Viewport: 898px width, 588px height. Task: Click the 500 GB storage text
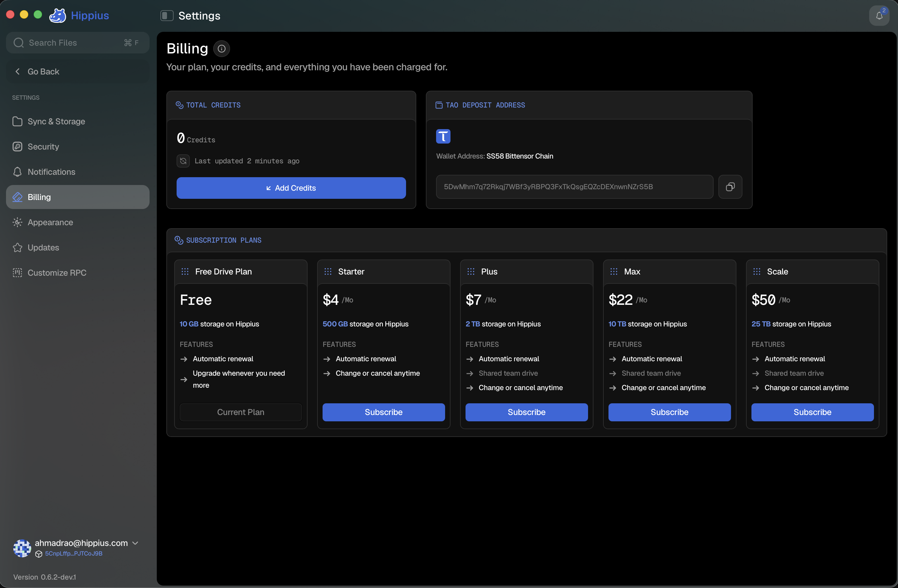coord(366,324)
